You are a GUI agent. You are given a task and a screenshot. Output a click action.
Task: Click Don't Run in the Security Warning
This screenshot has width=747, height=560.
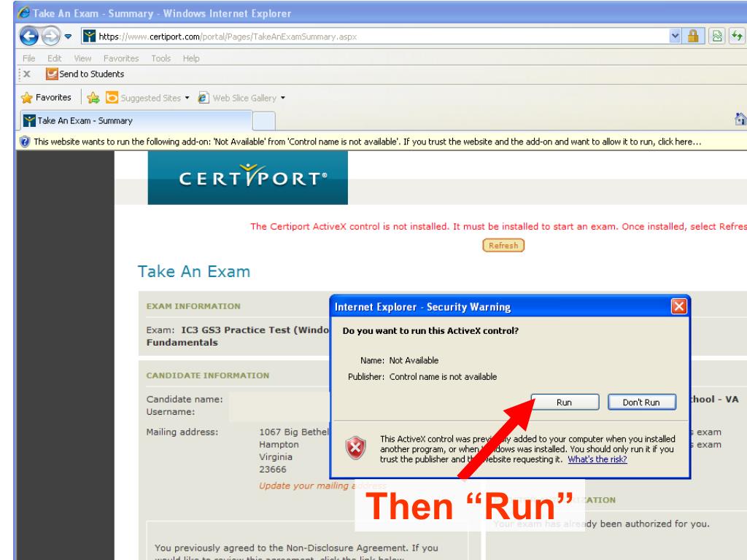[642, 402]
